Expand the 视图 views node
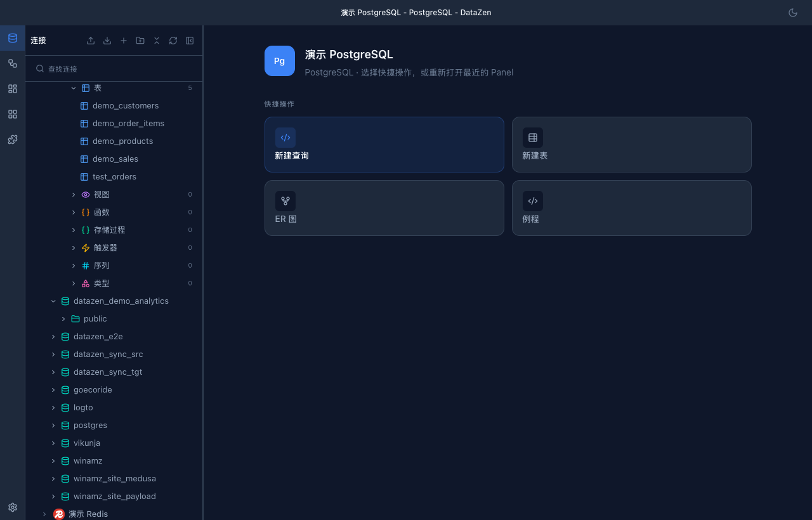The image size is (812, 520). pyautogui.click(x=74, y=195)
